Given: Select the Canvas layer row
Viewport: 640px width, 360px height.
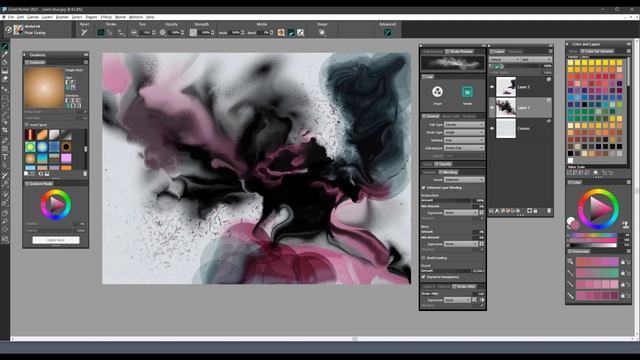Looking at the screenshot, I should point(521,128).
